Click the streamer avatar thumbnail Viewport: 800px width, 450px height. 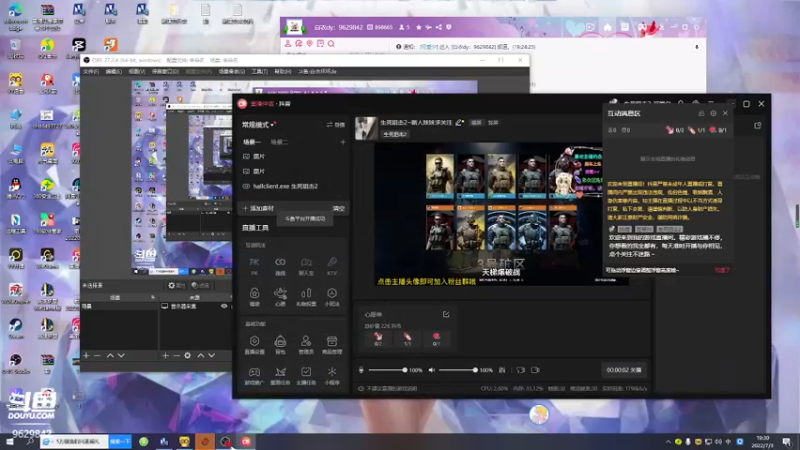coord(366,128)
